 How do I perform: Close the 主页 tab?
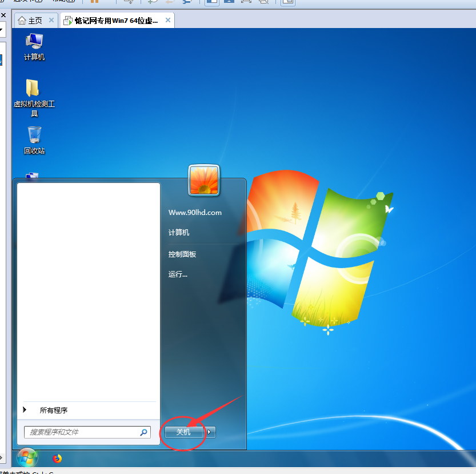(51, 20)
